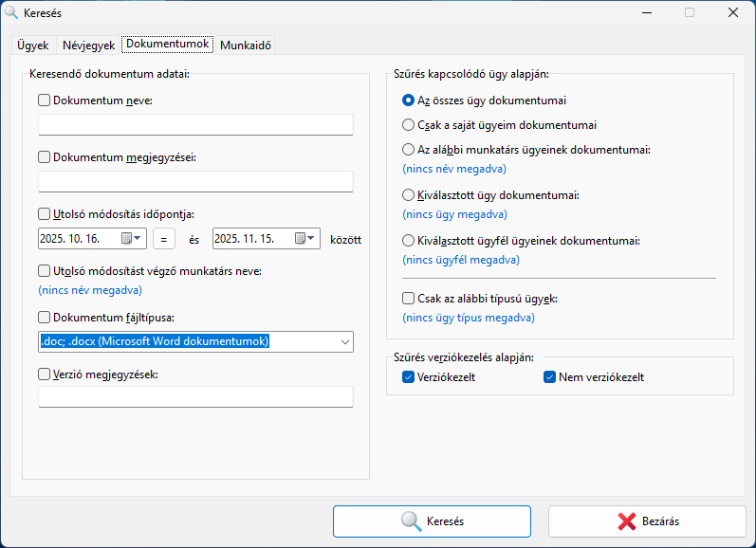Click the magnifier icon on Keresés button
The width and height of the screenshot is (756, 548).
[410, 521]
